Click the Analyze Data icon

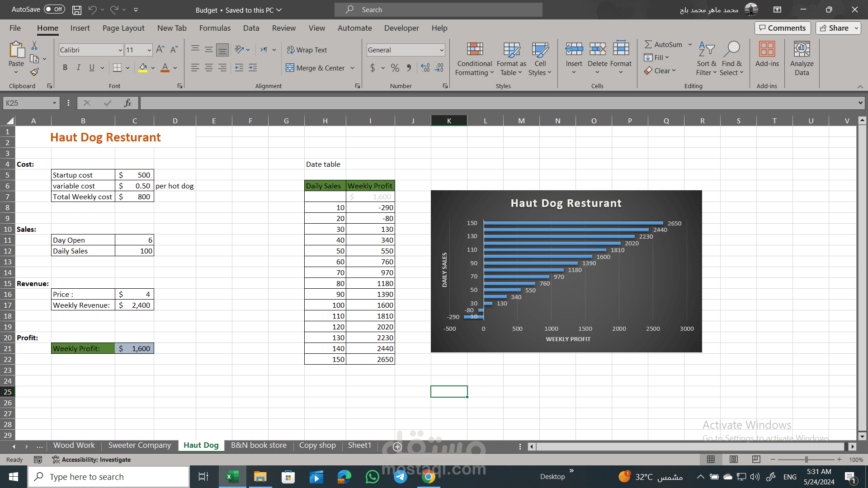coord(802,49)
